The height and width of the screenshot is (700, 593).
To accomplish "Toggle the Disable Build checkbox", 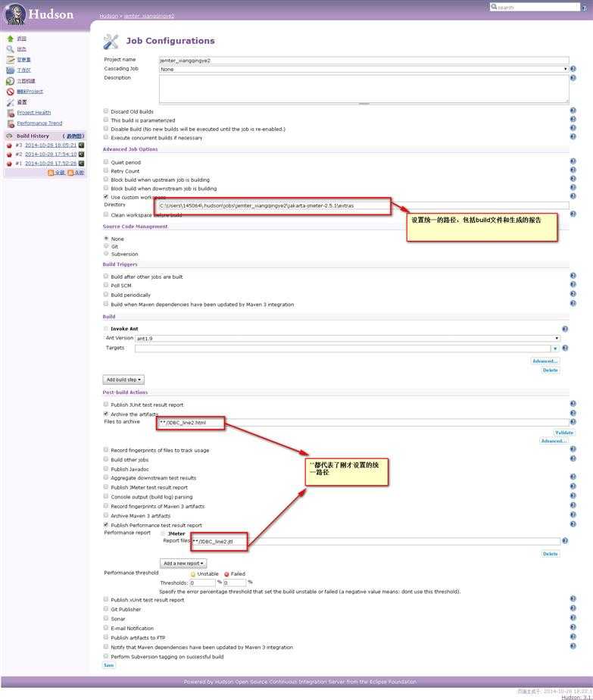I will tap(106, 128).
